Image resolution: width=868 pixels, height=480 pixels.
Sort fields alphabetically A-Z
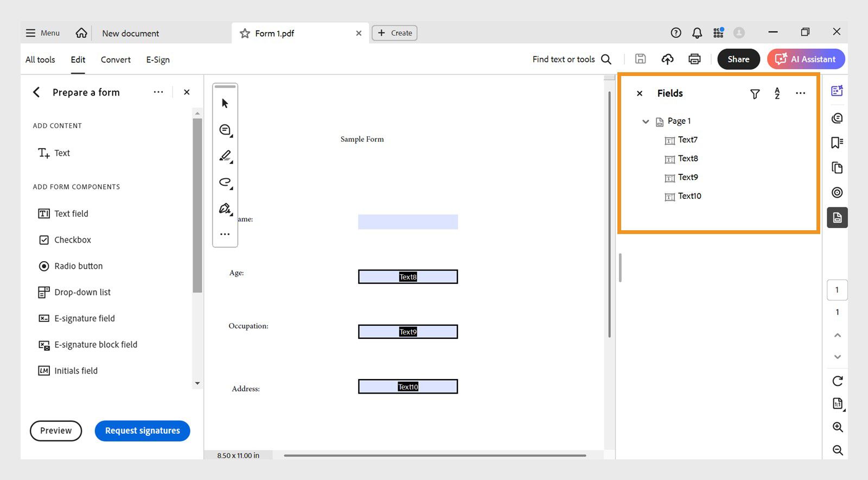pyautogui.click(x=777, y=93)
